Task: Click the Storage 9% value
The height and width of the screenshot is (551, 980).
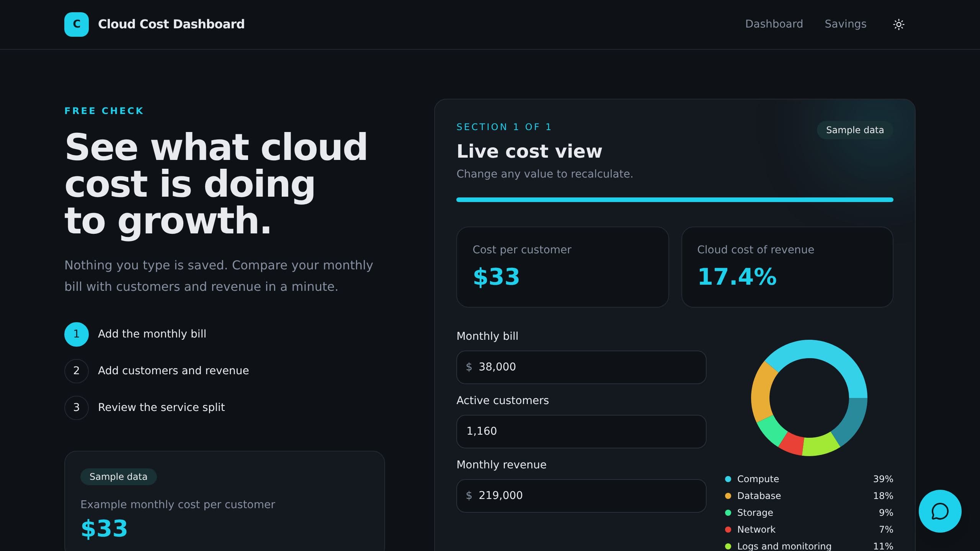Action: click(x=886, y=513)
